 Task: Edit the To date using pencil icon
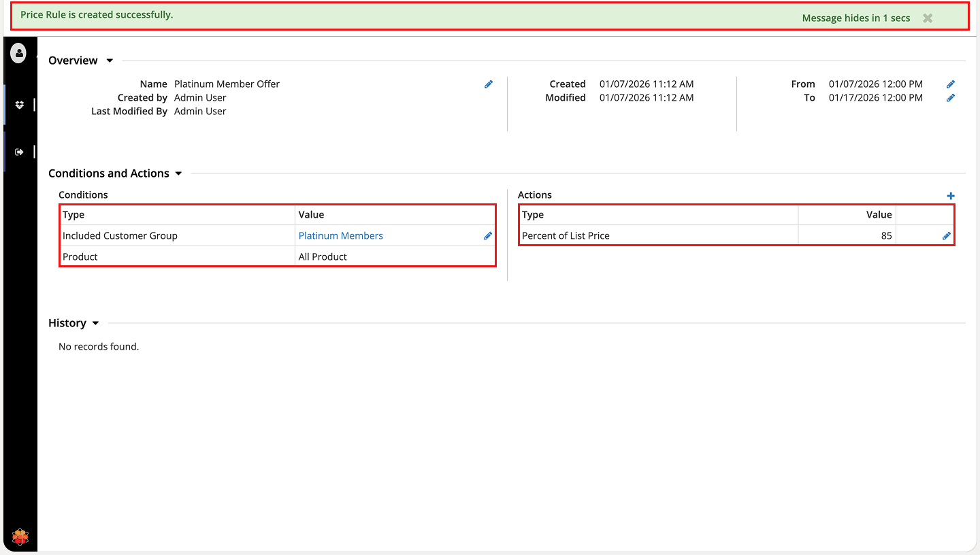[951, 98]
